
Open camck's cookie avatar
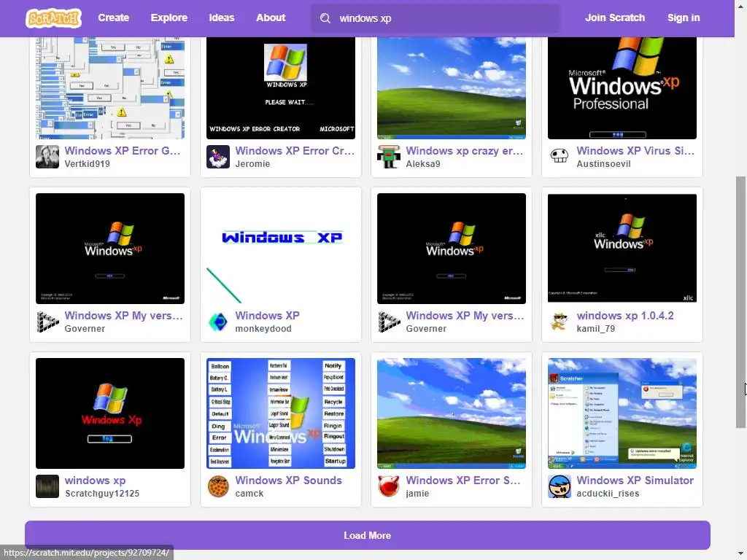217,486
